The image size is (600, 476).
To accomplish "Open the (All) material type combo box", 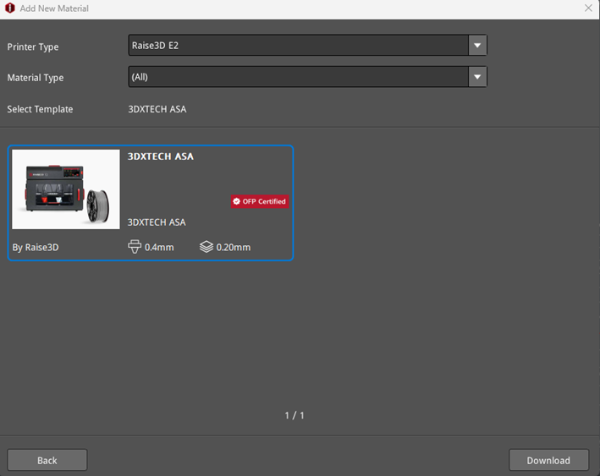I will coord(298,77).
